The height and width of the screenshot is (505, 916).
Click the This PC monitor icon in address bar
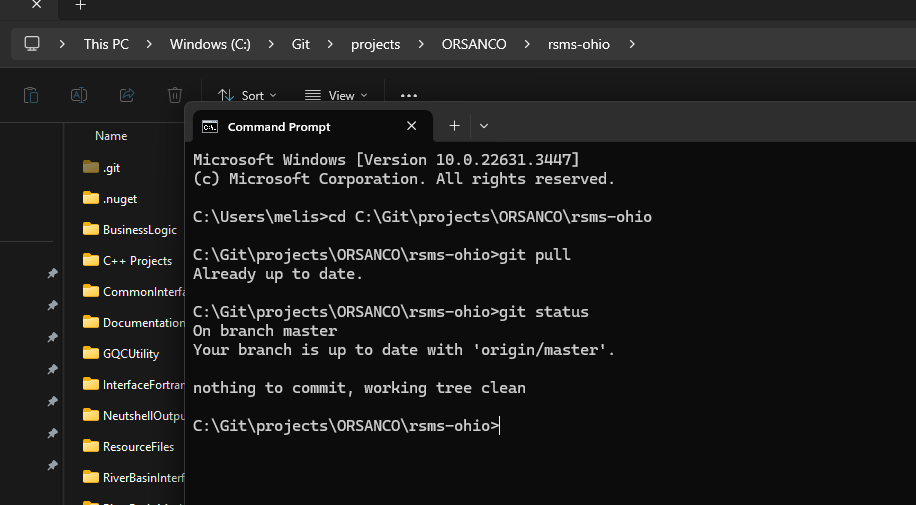click(32, 44)
